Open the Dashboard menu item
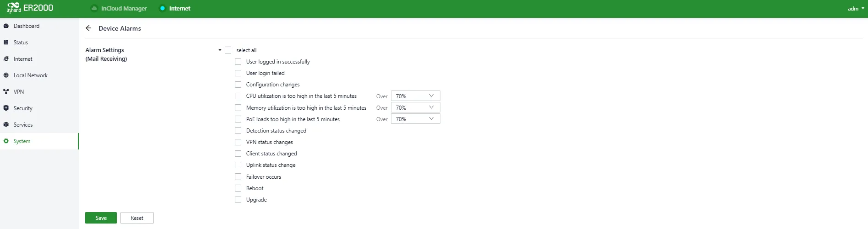Image resolution: width=868 pixels, height=229 pixels. click(39, 26)
